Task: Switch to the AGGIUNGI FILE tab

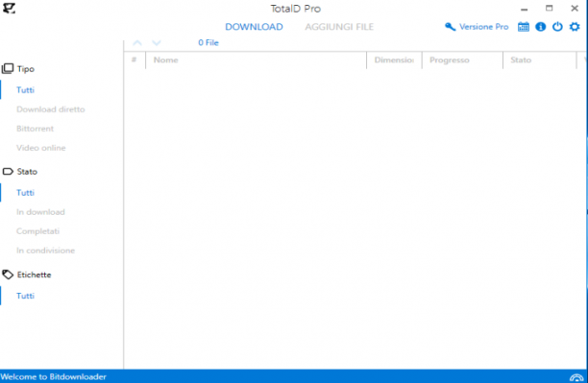Action: click(339, 27)
